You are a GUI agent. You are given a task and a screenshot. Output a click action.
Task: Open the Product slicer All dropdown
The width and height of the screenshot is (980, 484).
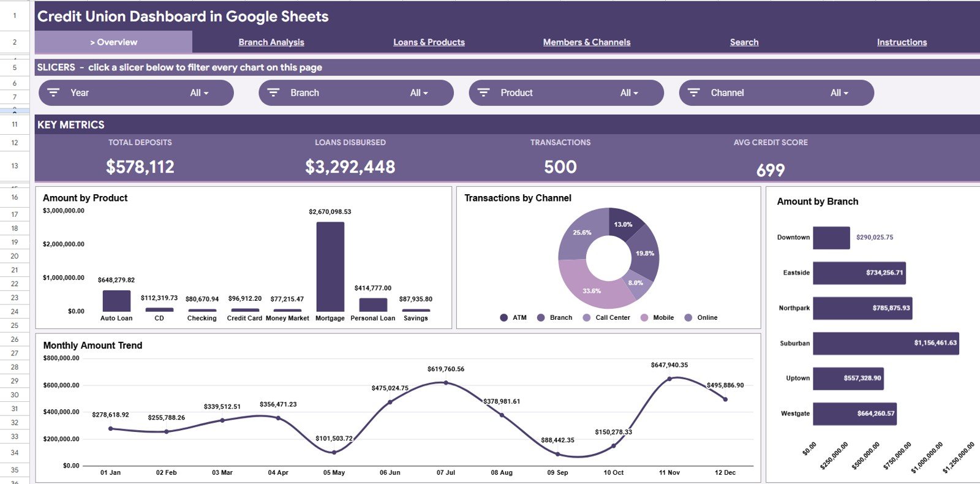point(629,93)
